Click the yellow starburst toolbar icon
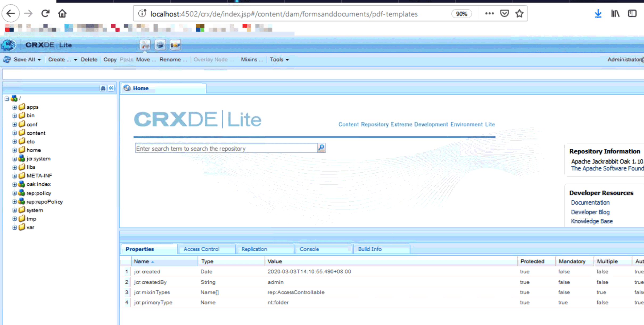This screenshot has width=644, height=325. pos(175,45)
